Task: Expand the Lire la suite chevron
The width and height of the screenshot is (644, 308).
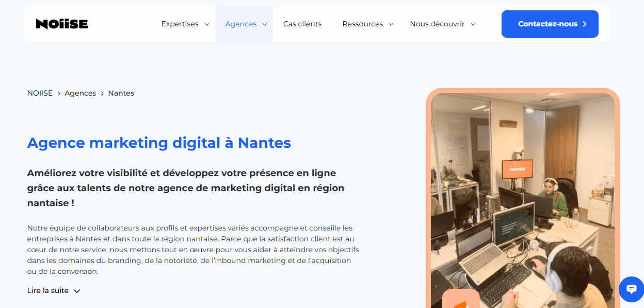Action: [x=77, y=291]
